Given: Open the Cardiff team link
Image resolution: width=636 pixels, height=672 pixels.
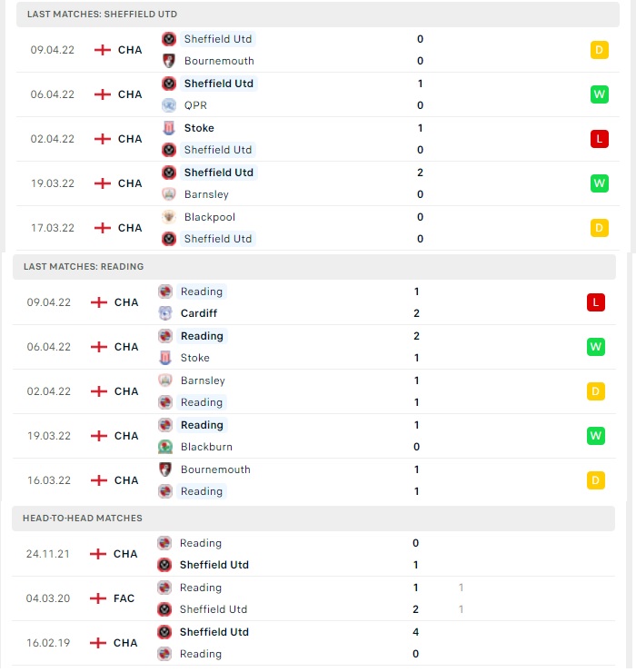Looking at the screenshot, I should click(x=199, y=313).
